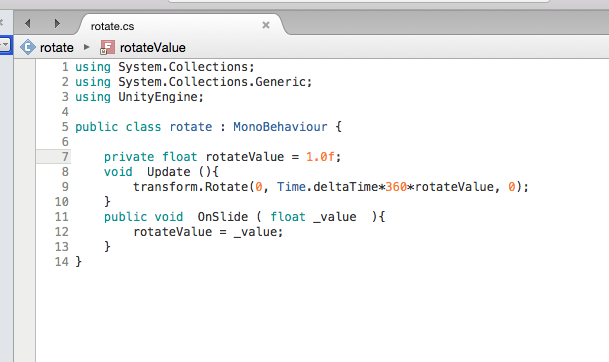Click closing brace on line 14
This screenshot has height=362, width=609.
(x=78, y=261)
